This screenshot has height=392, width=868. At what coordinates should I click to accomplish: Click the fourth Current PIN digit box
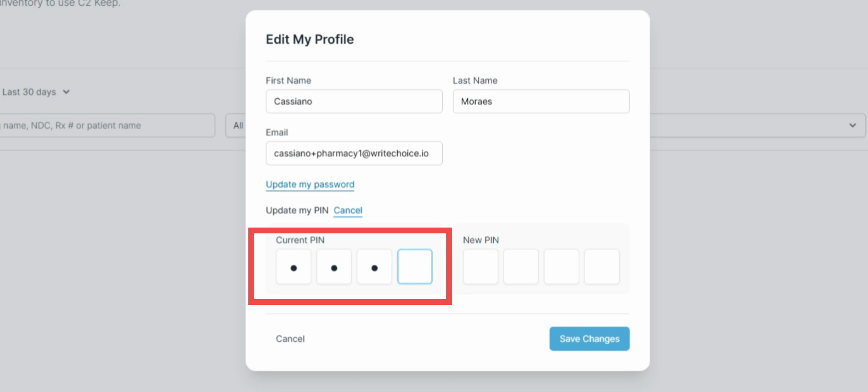point(414,266)
